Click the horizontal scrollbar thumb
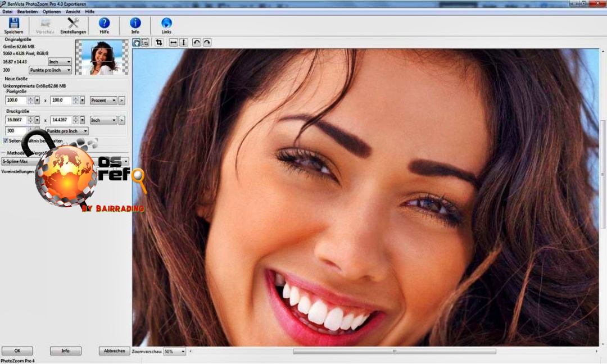 (395, 352)
